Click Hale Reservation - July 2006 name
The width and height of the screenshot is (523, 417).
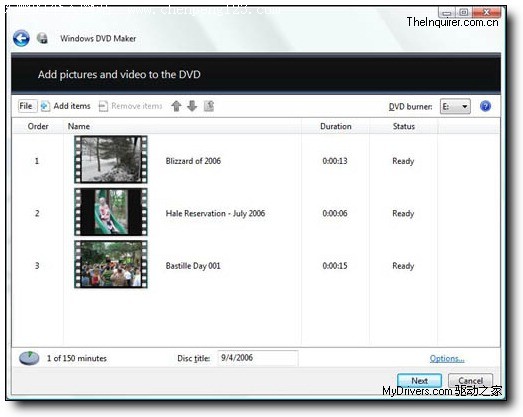[215, 213]
